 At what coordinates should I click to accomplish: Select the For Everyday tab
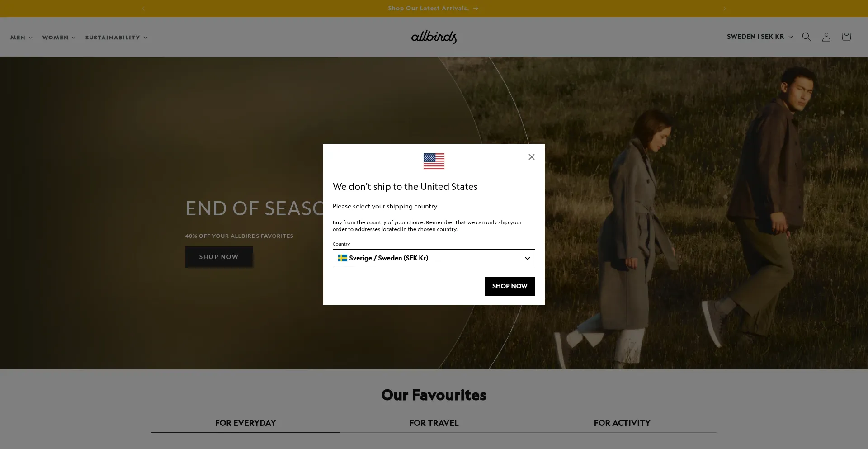click(245, 423)
